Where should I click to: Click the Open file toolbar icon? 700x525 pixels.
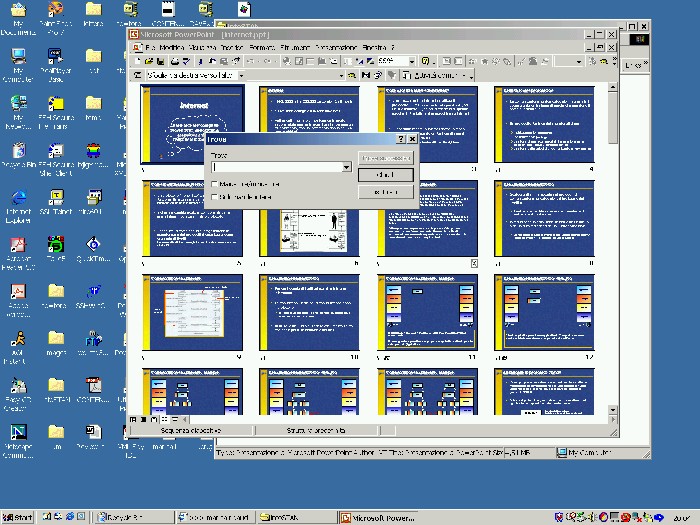click(x=149, y=61)
